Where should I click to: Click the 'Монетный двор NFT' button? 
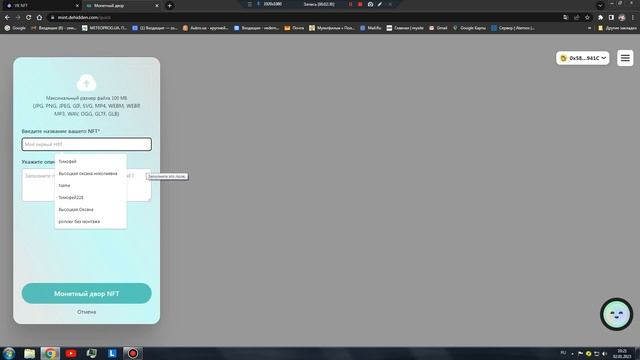pyautogui.click(x=87, y=293)
